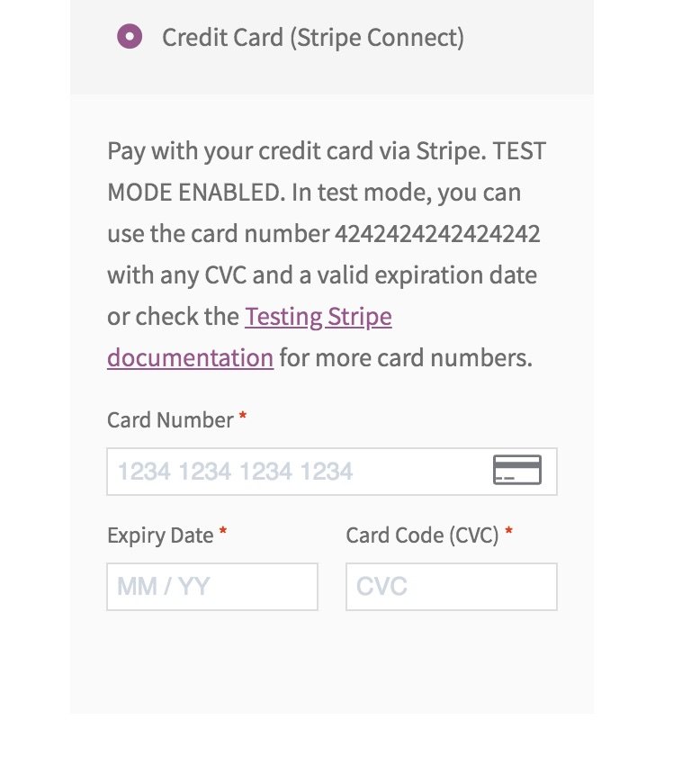The image size is (700, 765).
Task: Click the red asterisk beside Expiry Date
Action: [x=222, y=531]
